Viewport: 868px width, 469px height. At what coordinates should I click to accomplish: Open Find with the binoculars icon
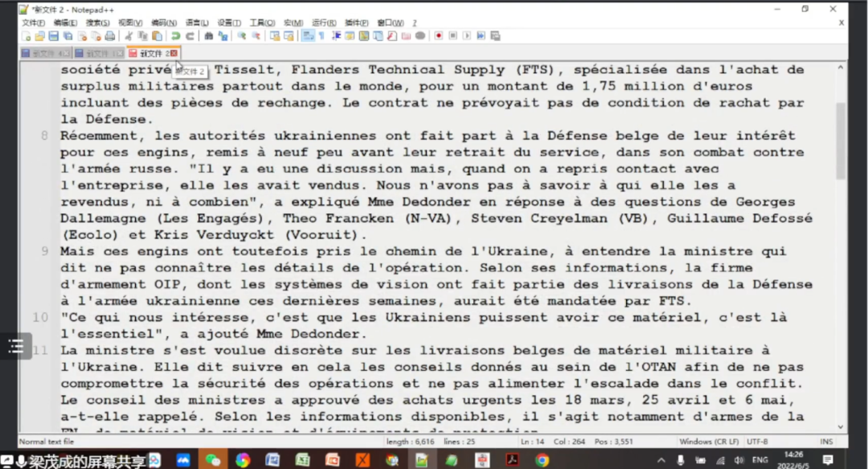click(x=209, y=36)
